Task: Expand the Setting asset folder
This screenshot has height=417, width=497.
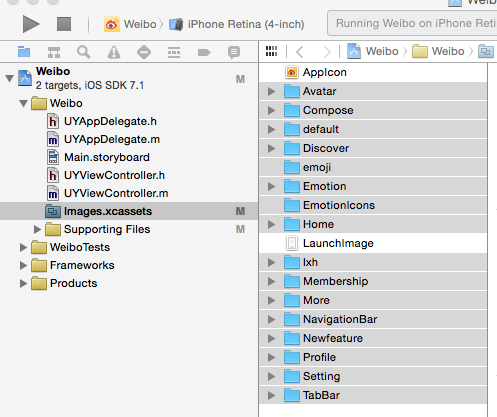Action: [x=272, y=377]
